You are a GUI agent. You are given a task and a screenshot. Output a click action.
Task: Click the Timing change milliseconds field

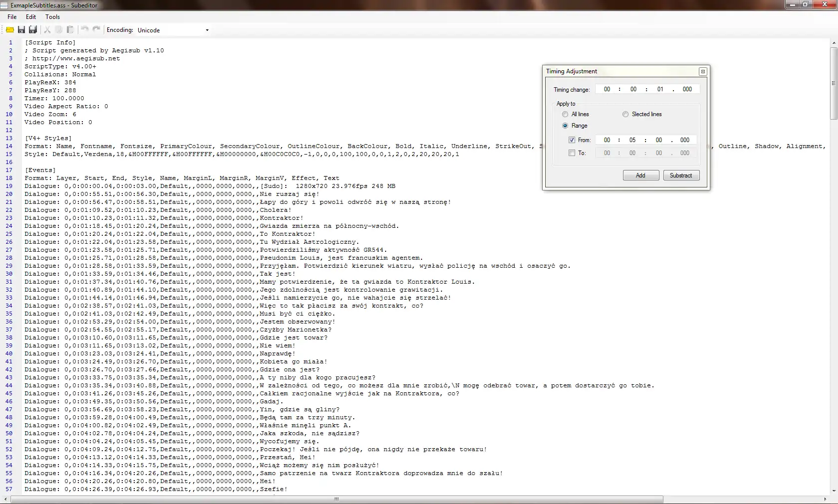point(687,89)
